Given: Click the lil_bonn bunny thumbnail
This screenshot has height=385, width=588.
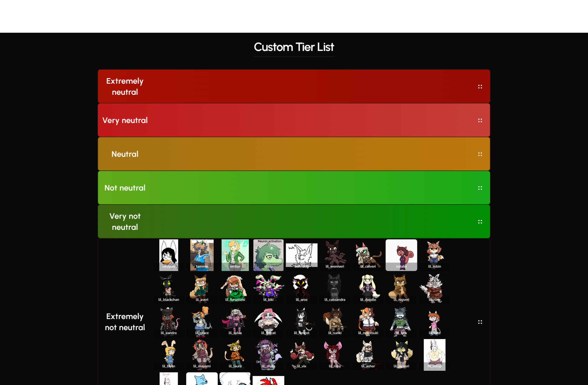Looking at the screenshot, I should click(x=169, y=355).
